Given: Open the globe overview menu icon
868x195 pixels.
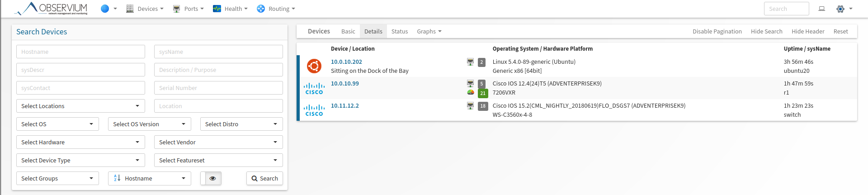Looking at the screenshot, I should tap(105, 9).
